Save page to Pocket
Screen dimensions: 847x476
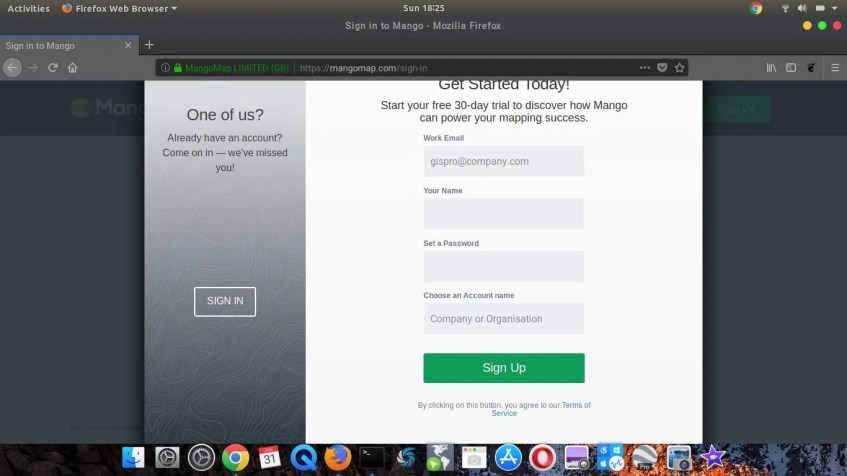(662, 68)
